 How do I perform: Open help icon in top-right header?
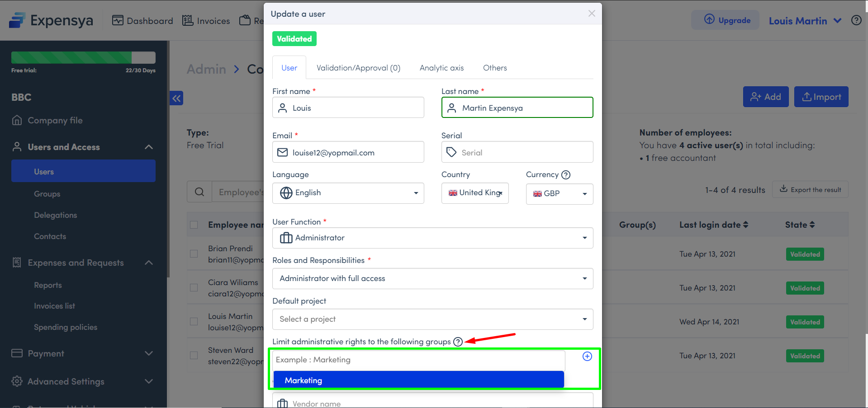pos(856,20)
